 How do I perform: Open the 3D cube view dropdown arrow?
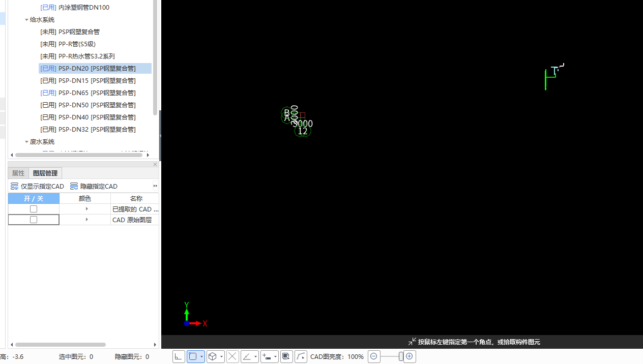tap(222, 357)
